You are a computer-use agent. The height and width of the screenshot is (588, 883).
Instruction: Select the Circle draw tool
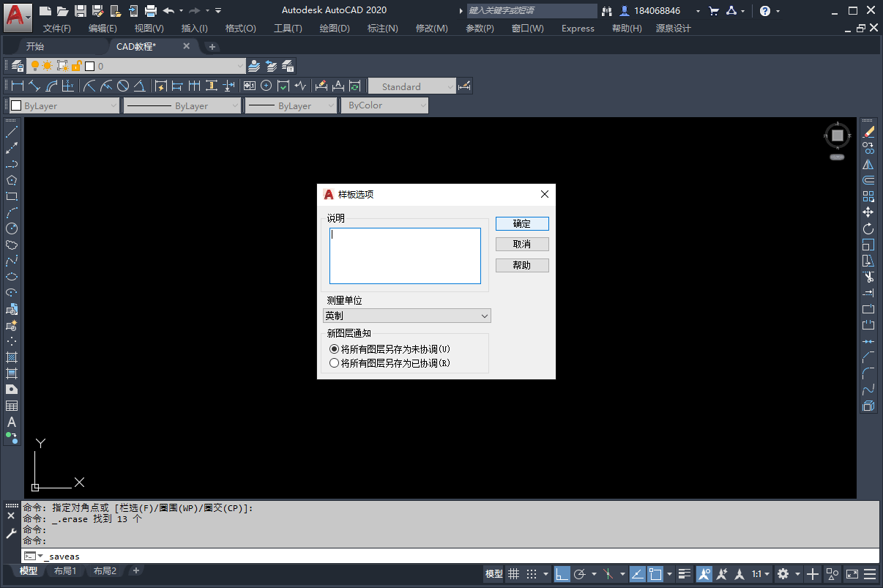[x=12, y=228]
